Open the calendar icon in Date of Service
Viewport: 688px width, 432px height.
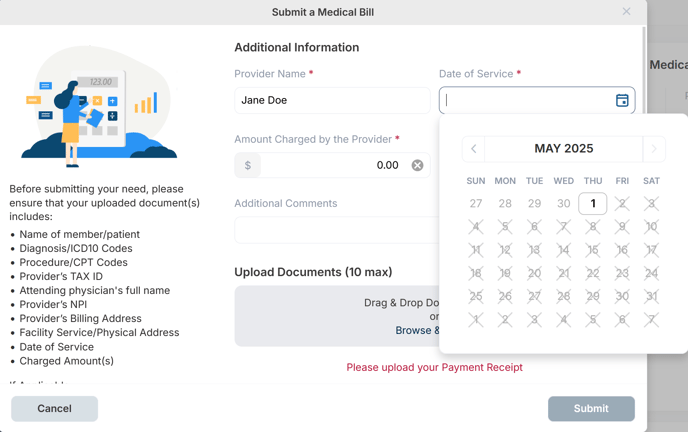click(x=622, y=100)
